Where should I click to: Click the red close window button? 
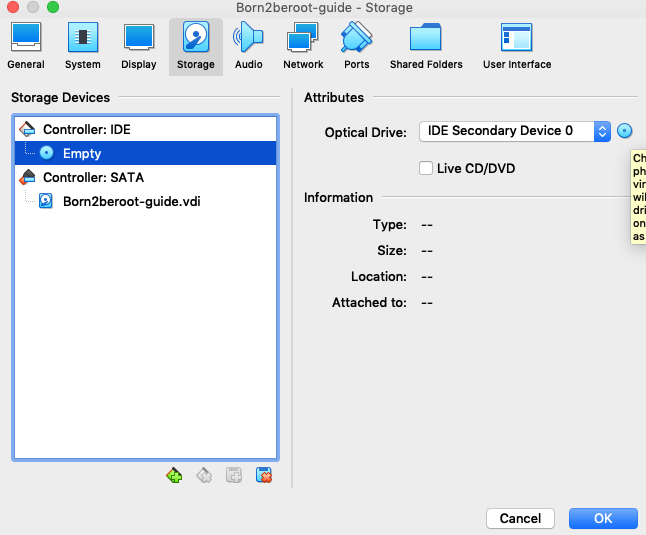pyautogui.click(x=13, y=7)
